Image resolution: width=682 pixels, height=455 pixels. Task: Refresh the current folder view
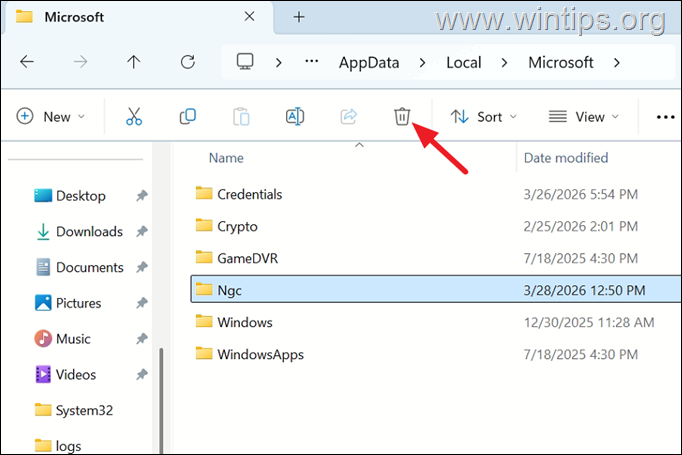click(187, 62)
